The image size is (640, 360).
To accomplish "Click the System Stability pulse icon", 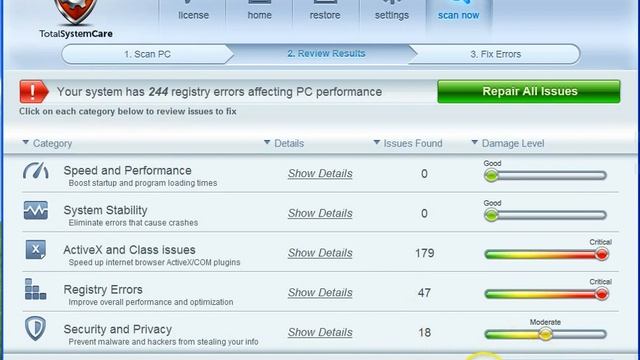I will click(x=36, y=210).
